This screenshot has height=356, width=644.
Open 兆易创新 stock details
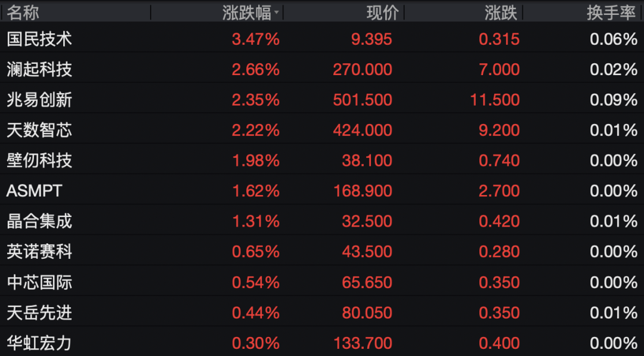click(x=322, y=100)
